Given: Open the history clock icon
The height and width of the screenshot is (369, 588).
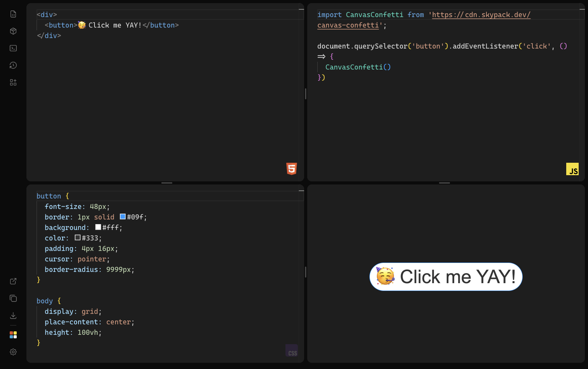Looking at the screenshot, I should coord(13,65).
